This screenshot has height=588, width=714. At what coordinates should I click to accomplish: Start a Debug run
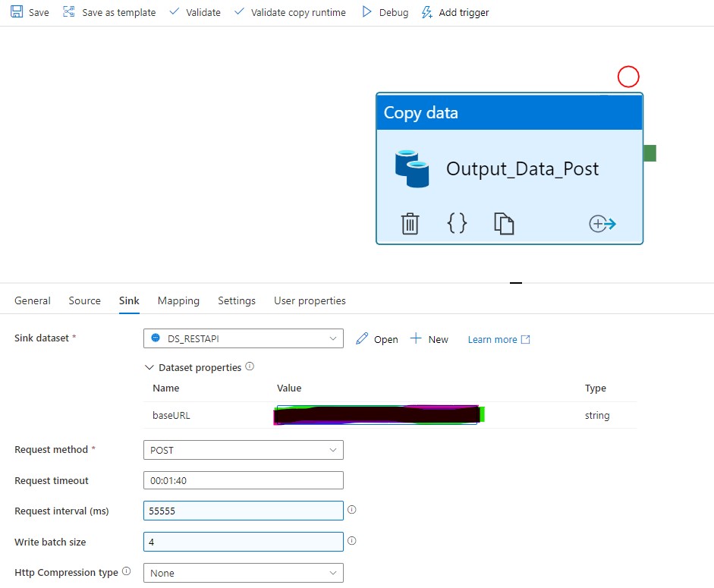pos(384,12)
